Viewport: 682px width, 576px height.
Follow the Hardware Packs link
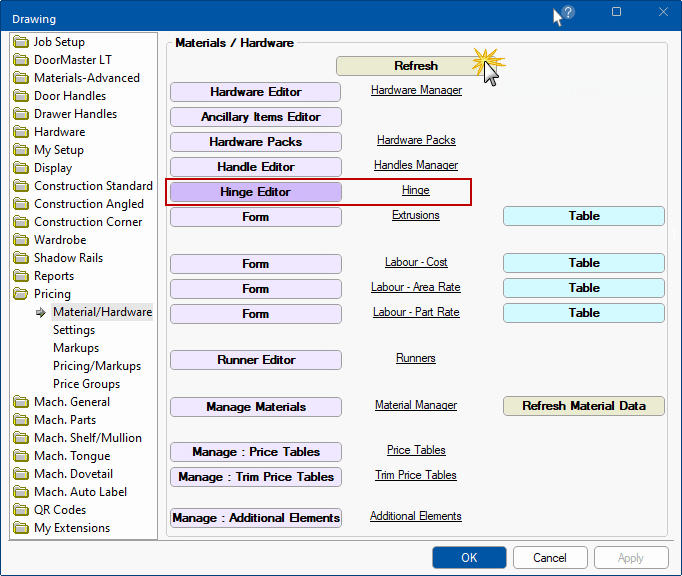pyautogui.click(x=416, y=140)
